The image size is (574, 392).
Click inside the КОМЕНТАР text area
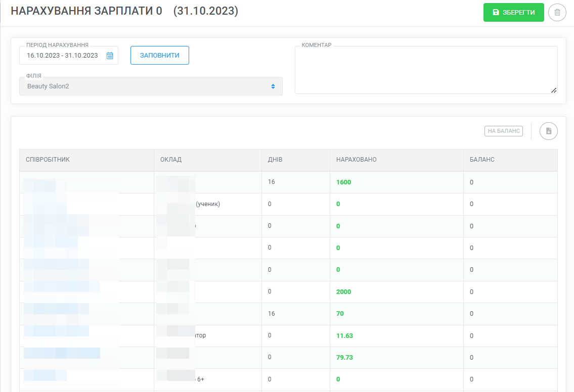(426, 70)
